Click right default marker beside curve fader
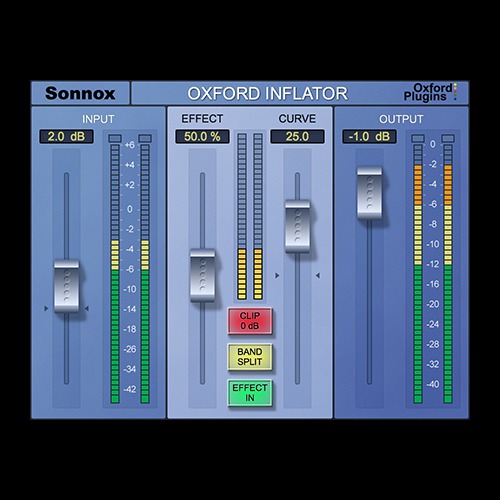 click(318, 275)
